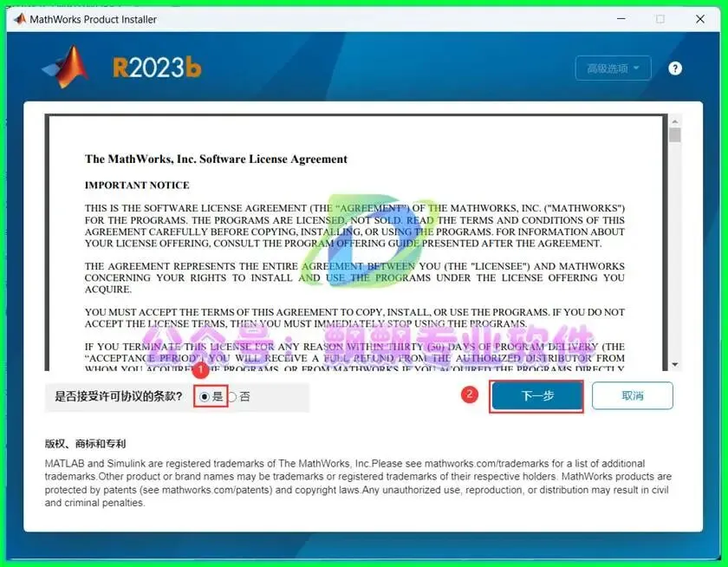Click the help question mark icon
This screenshot has width=728, height=567.
point(674,68)
